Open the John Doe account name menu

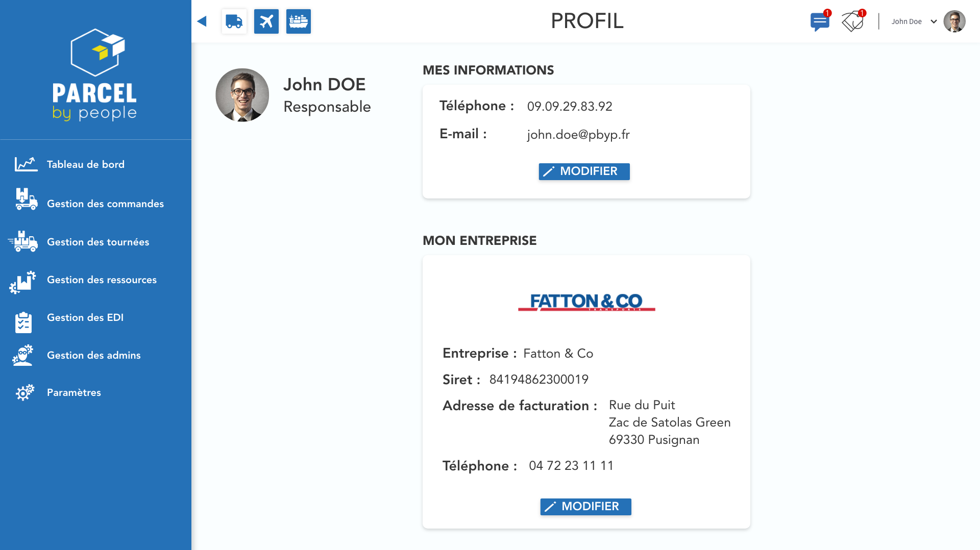point(906,21)
